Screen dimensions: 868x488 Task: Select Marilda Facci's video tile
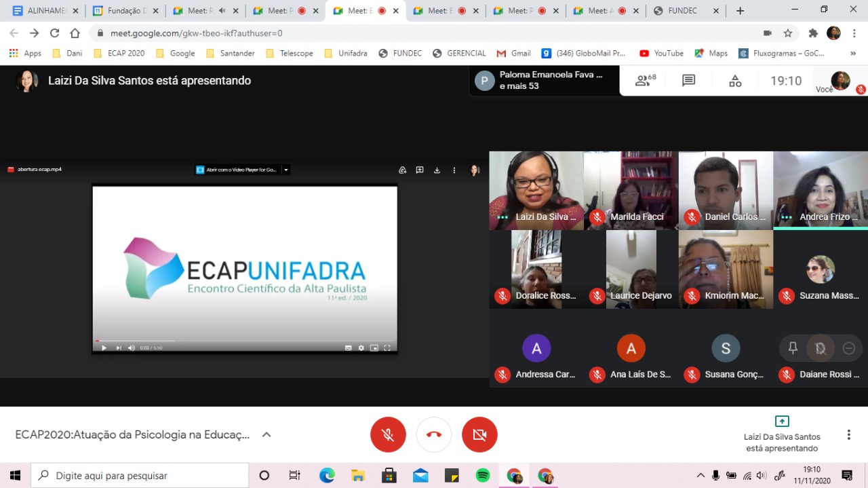[631, 191]
